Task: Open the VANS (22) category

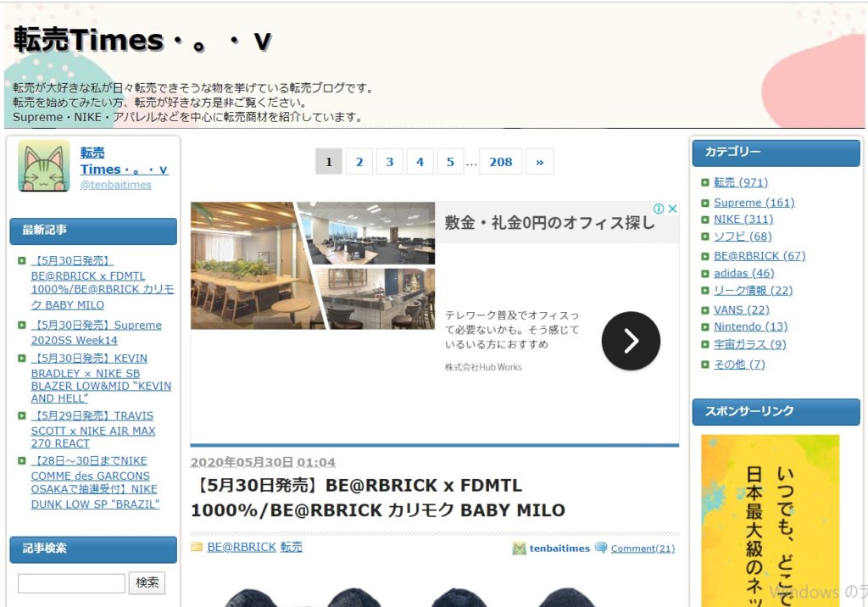Action: 741,309
